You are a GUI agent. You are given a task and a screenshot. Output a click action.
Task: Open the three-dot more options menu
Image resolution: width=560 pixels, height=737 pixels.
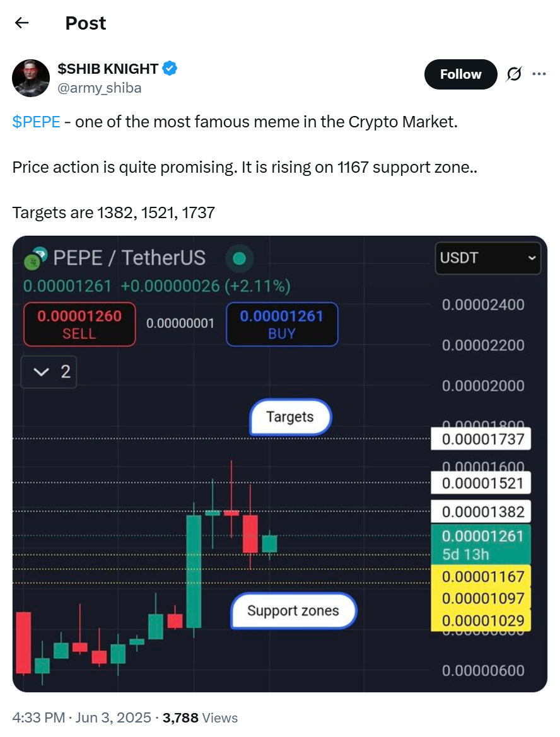coord(539,74)
